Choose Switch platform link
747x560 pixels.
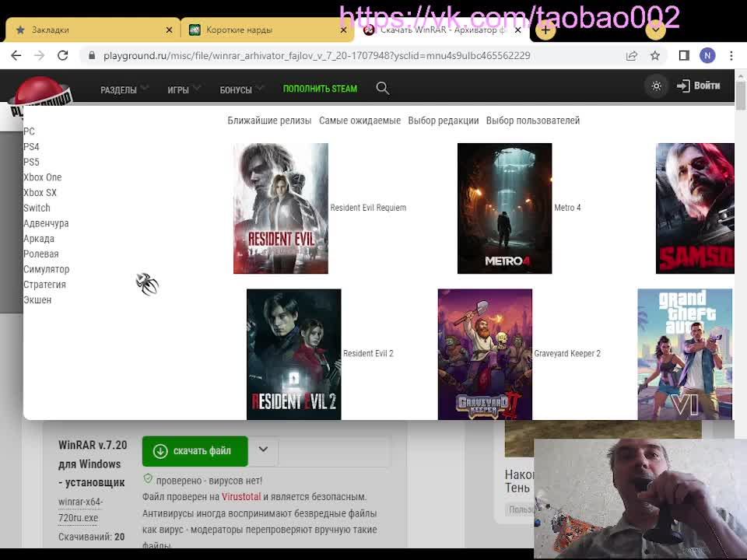37,208
